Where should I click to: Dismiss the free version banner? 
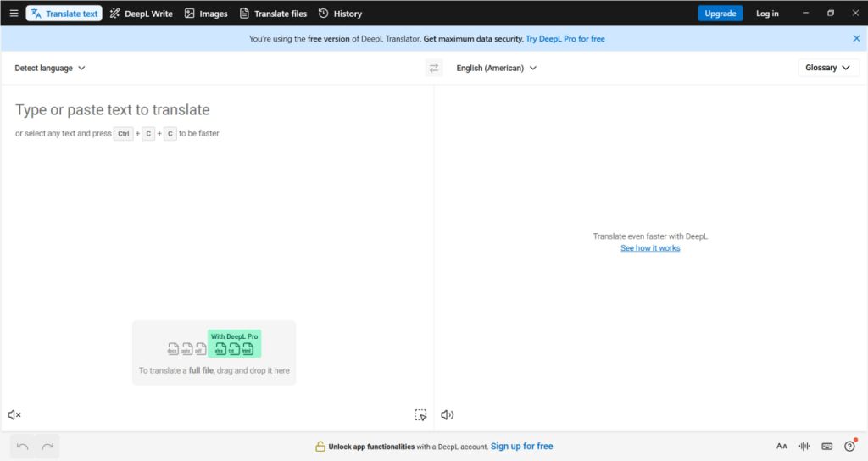(x=856, y=39)
